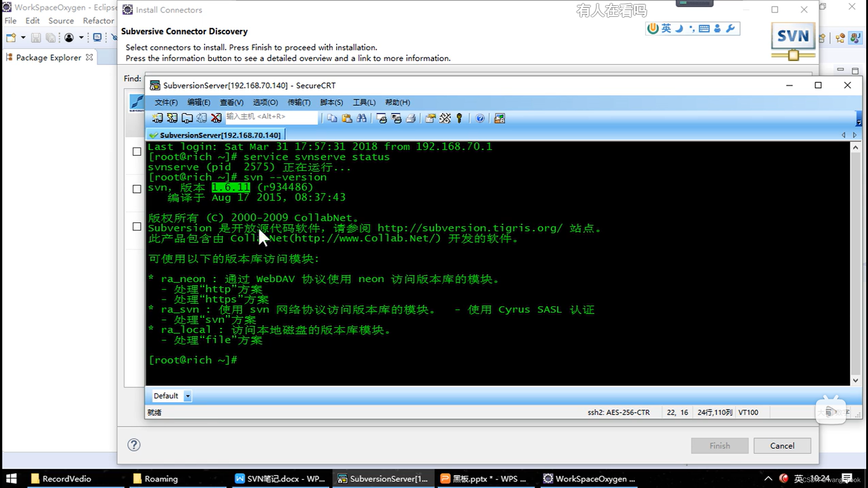The image size is (868, 488).
Task: Click the Print Selection icon in SecureCRT
Action: pos(396,118)
